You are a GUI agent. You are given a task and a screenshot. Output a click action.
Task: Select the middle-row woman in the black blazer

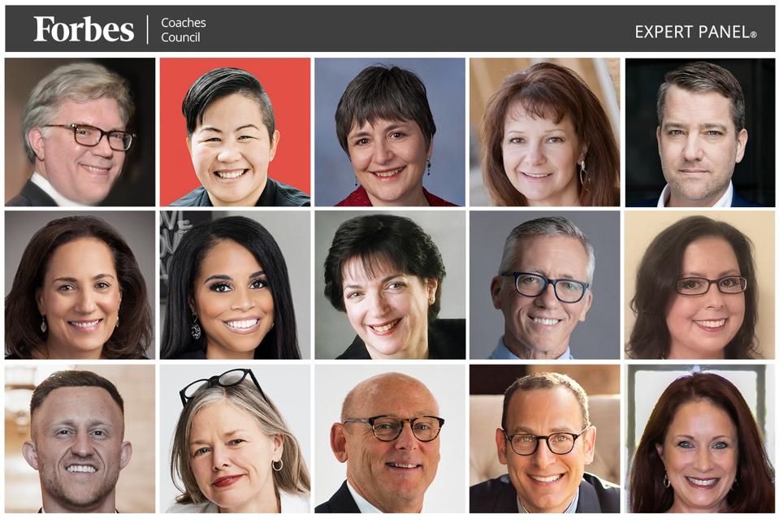click(x=390, y=285)
